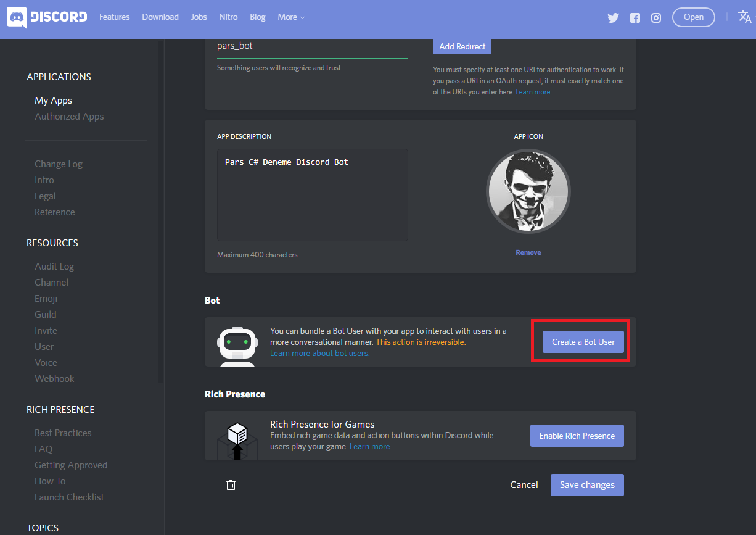756x535 pixels.
Task: Open the Discord logo home link
Action: pos(47,17)
